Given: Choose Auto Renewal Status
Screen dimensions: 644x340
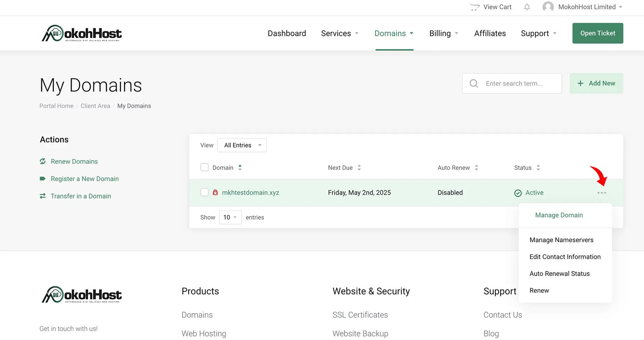Looking at the screenshot, I should [560, 274].
